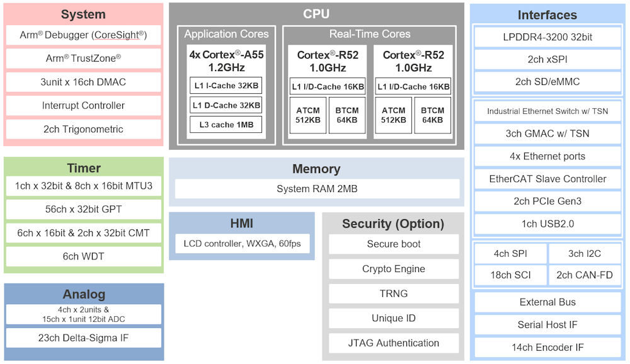
Task: Click the LCD controller, WXGA, 60fps box
Action: [x=242, y=243]
